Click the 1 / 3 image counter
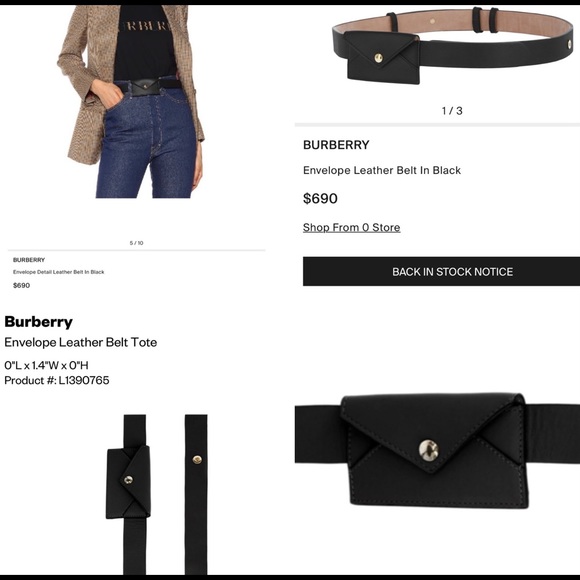The image size is (580, 580). [452, 111]
